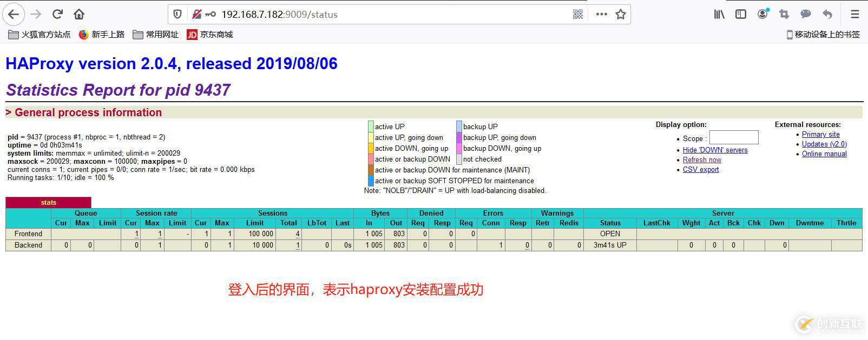This screenshot has width=868, height=340.
Task: Click the browser back arrow button
Action: [x=14, y=14]
